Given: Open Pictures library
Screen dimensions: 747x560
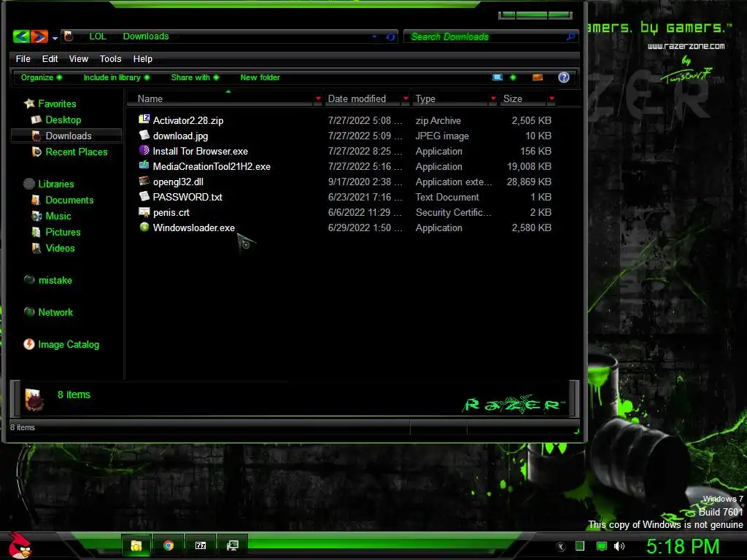Looking at the screenshot, I should [x=63, y=233].
